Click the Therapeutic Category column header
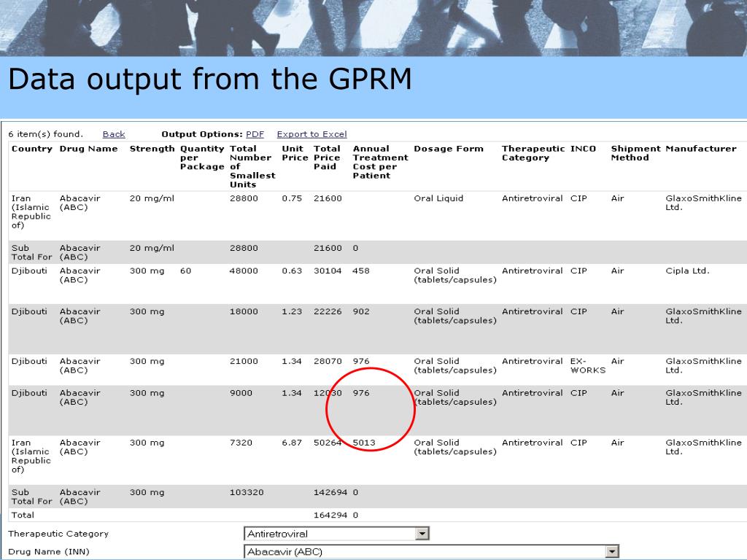Screen dimensions: 747x560 tap(533, 153)
